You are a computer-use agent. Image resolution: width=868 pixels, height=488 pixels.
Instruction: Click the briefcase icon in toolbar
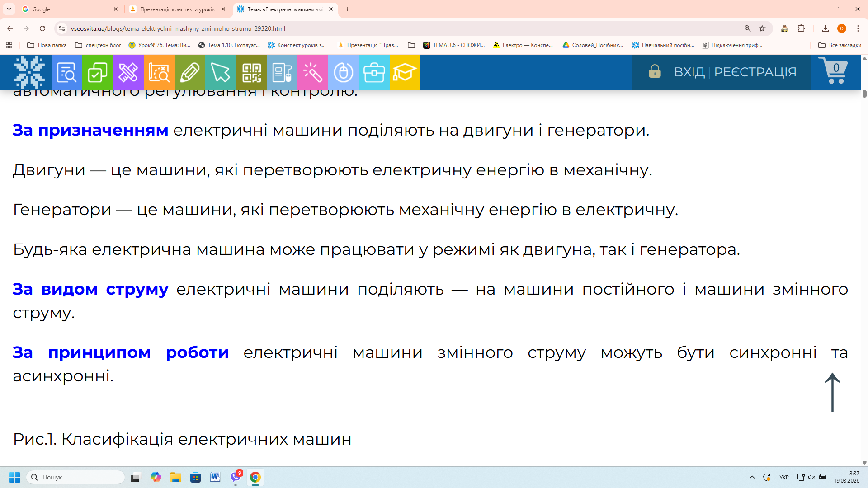(x=374, y=72)
